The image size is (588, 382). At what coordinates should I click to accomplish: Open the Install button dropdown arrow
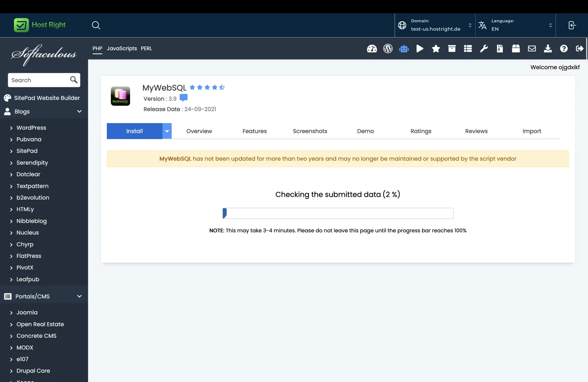click(167, 131)
